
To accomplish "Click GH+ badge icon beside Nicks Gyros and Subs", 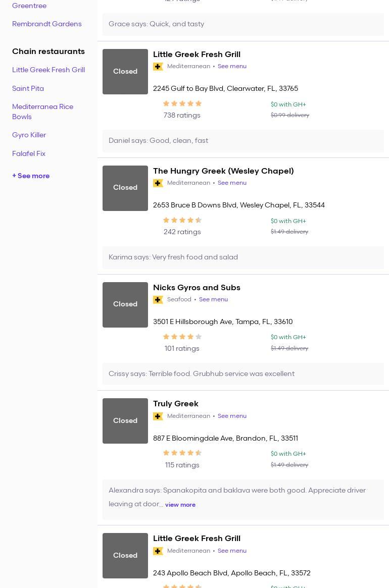I will pos(158,300).
